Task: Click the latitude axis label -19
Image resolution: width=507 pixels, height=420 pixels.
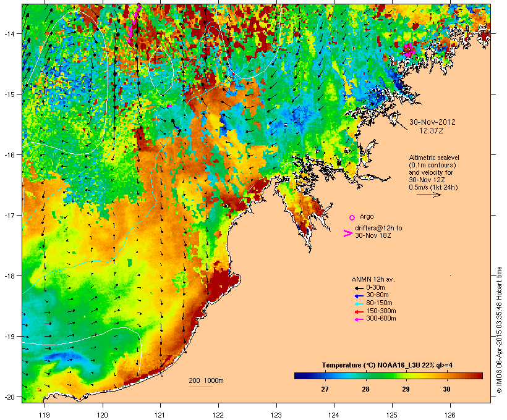Action: [9, 337]
